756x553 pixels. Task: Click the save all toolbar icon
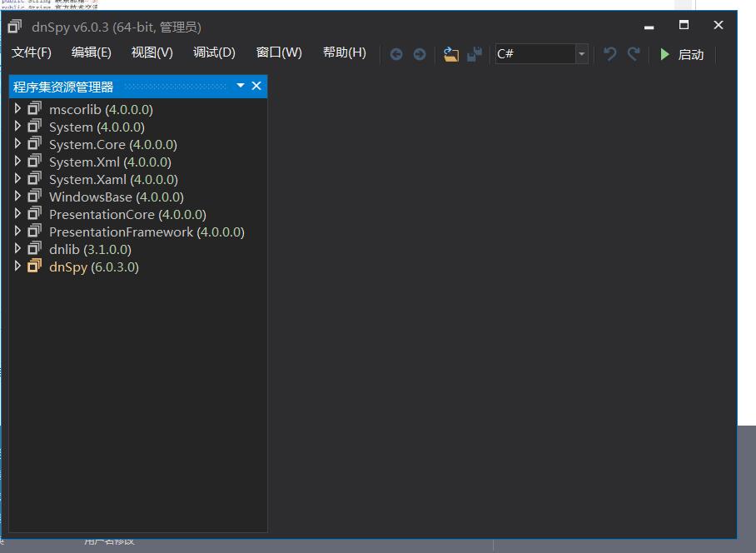click(475, 54)
